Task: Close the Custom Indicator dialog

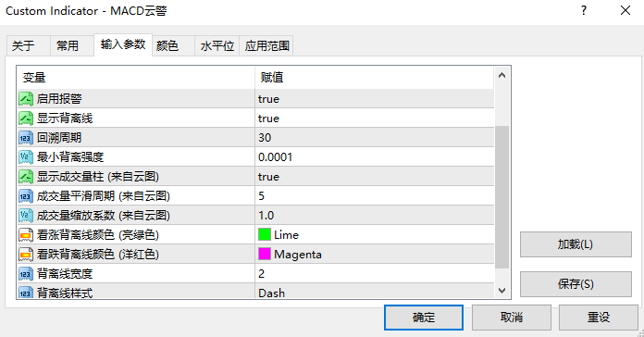Action: coord(625,11)
